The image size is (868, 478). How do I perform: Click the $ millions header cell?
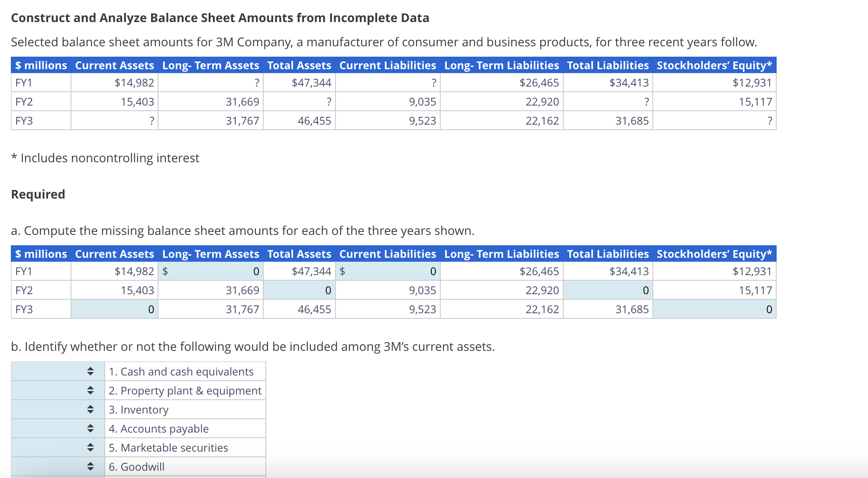[41, 254]
